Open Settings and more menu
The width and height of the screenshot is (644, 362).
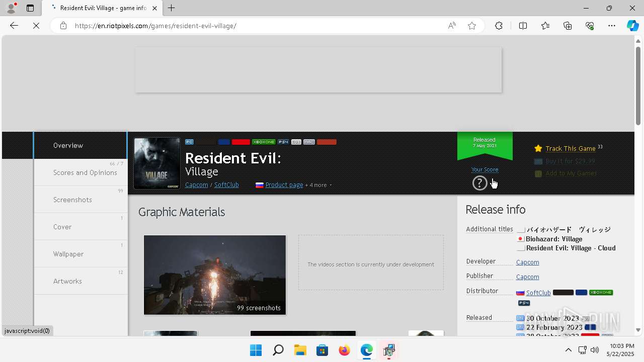tap(612, 26)
